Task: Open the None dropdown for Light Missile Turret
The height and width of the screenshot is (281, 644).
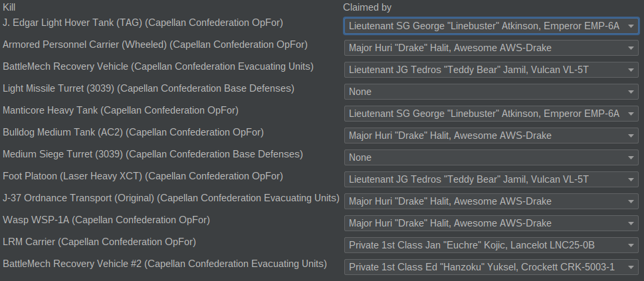Action: point(490,92)
